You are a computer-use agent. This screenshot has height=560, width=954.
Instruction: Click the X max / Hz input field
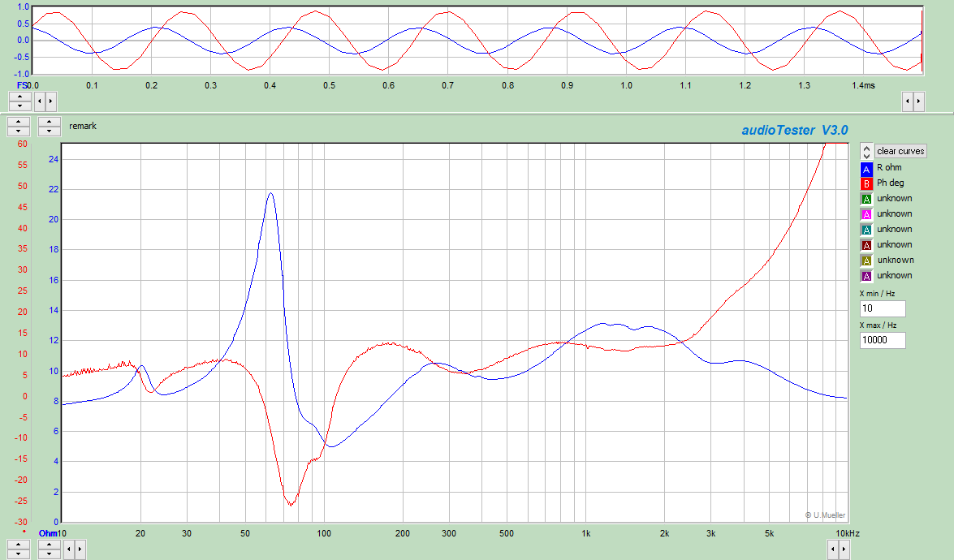pyautogui.click(x=882, y=341)
